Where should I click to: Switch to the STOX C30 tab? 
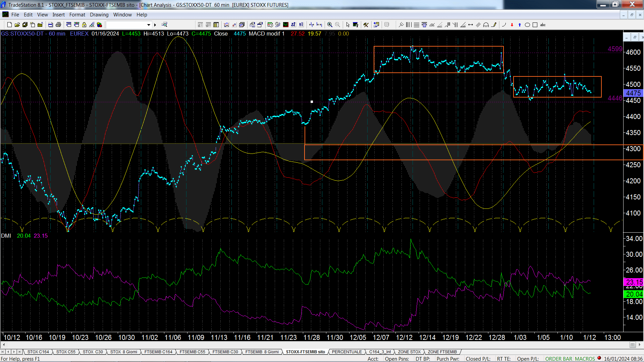pos(93,352)
